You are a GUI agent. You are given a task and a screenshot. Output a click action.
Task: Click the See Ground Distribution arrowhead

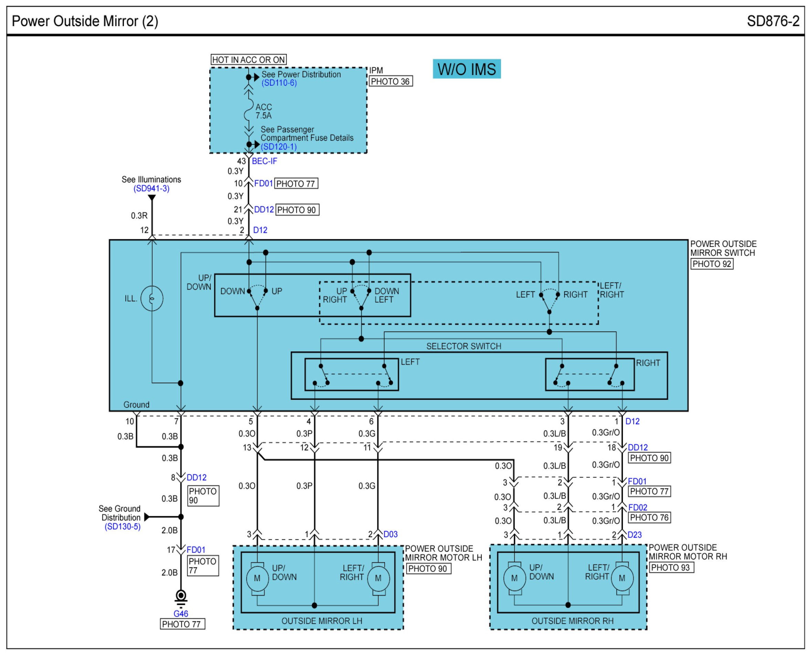pos(147,517)
